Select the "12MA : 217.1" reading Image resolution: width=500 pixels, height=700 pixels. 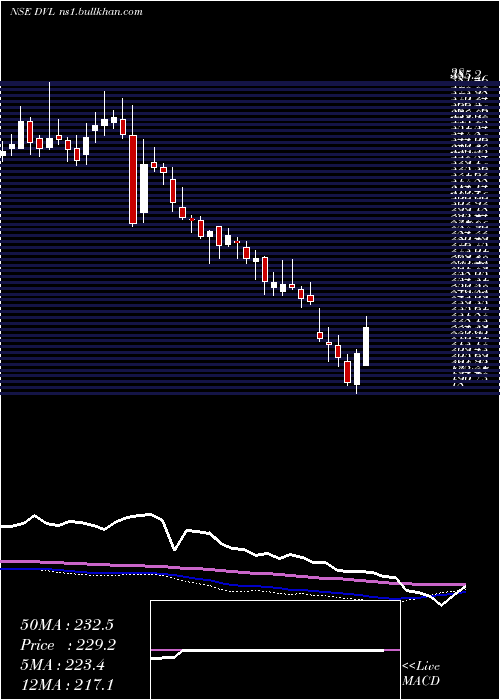pos(67,686)
